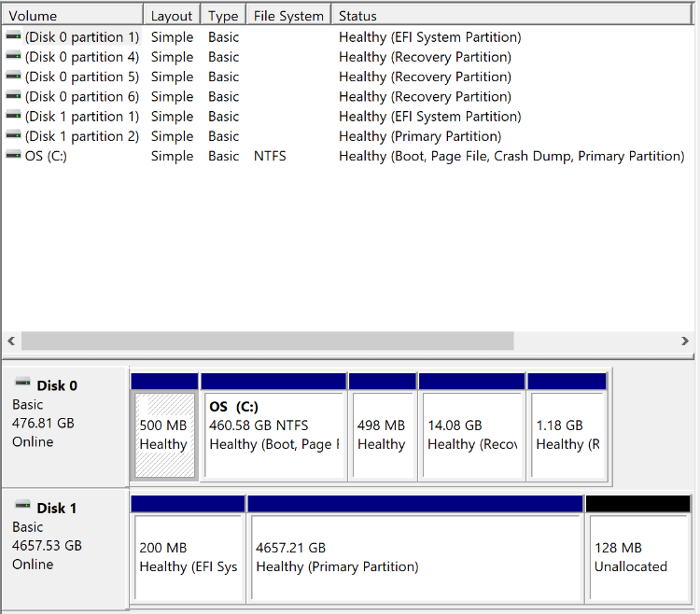
Task: Click the drive icon beside OS (C:) volume
Action: click(x=13, y=156)
